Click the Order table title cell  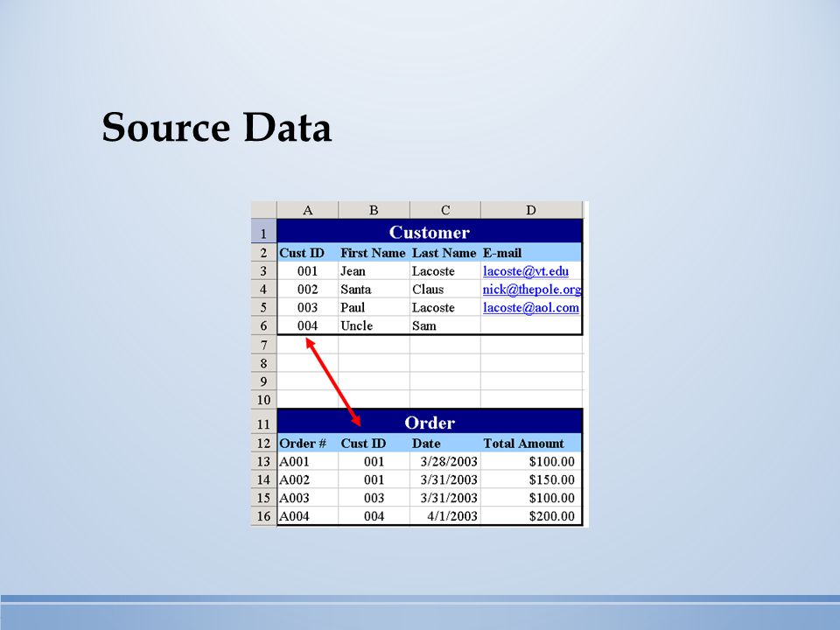(x=430, y=422)
